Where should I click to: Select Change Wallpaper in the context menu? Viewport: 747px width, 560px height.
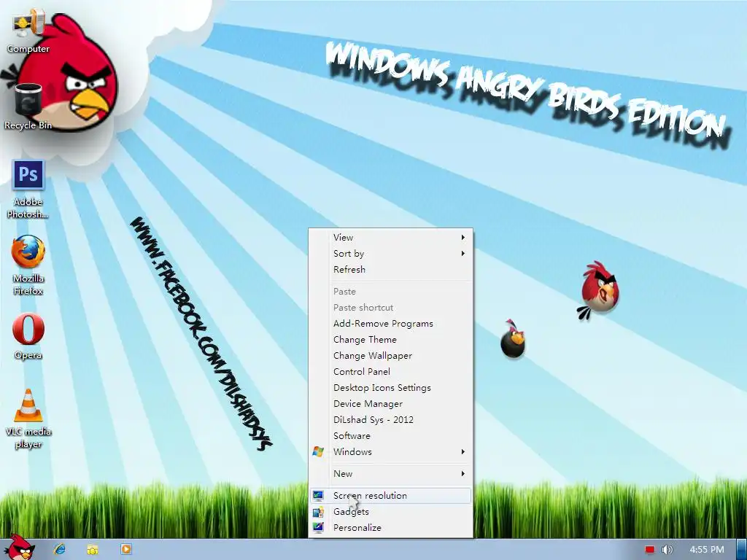coord(391,356)
